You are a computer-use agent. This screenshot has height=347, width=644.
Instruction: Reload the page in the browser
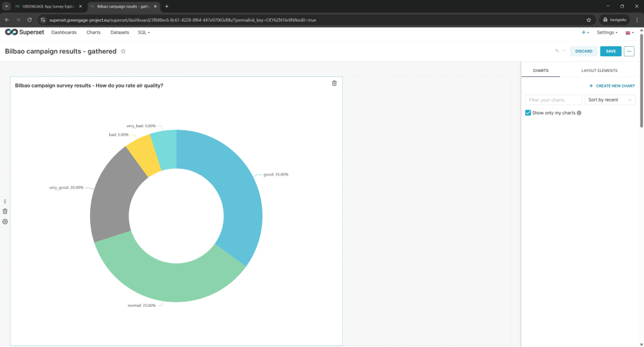point(29,20)
